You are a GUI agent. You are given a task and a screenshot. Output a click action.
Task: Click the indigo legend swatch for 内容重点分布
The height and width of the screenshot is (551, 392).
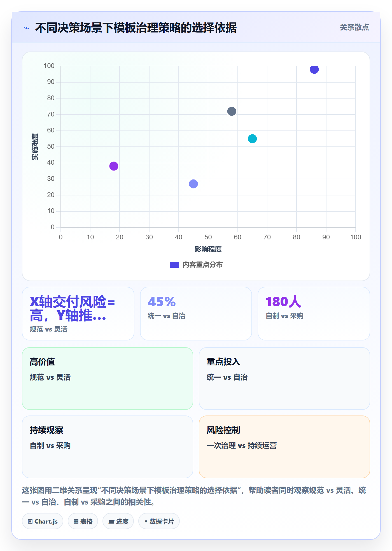[174, 265]
